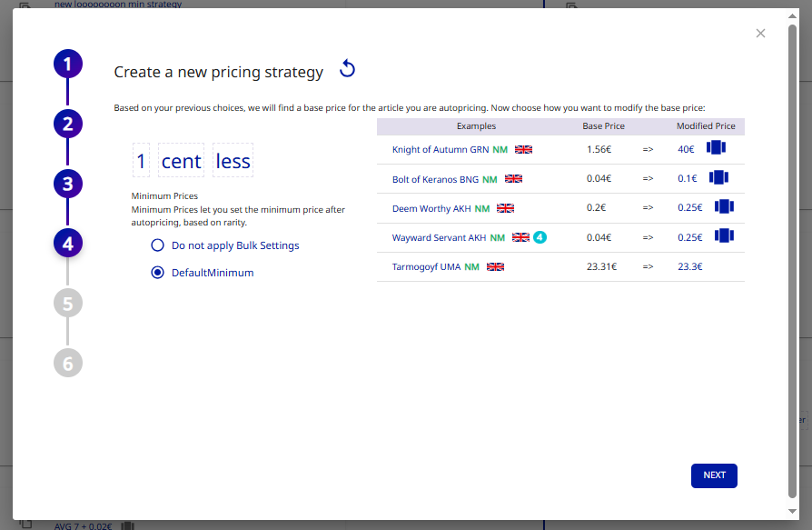Click the bulk icon in Knight of Autumn row
Screen dimensions: 812x530
pos(717,147)
